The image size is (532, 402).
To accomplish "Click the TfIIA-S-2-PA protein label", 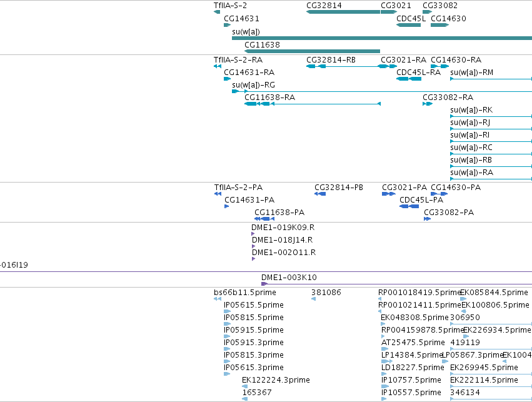I will click(239, 188).
